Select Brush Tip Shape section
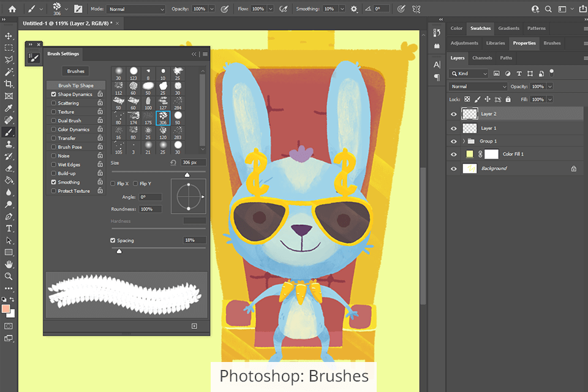 [x=76, y=86]
